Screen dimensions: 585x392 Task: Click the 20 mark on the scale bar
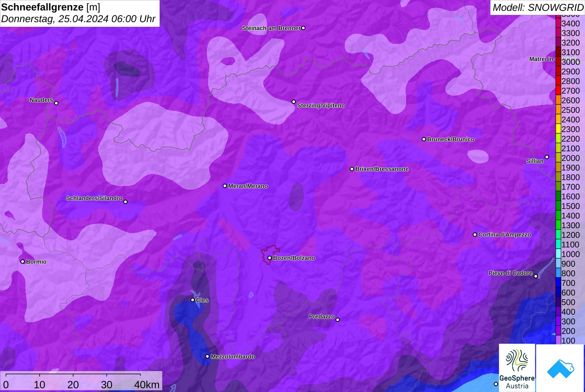click(73, 384)
